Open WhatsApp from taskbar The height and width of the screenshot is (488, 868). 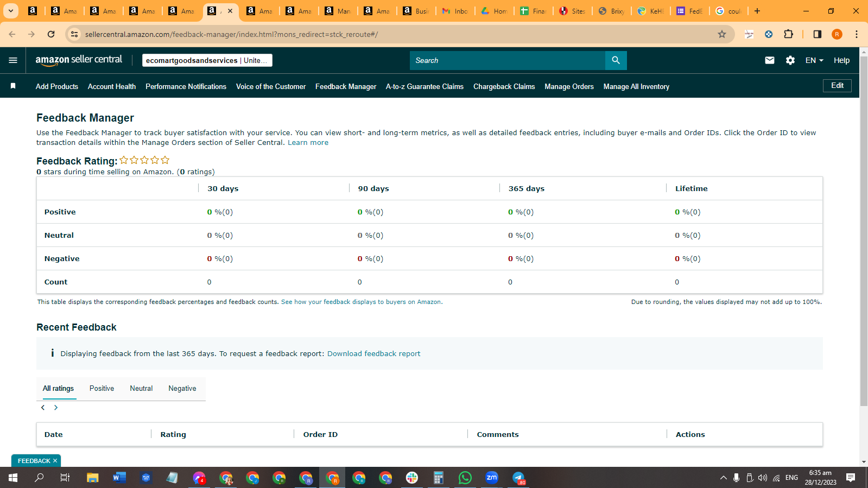click(x=465, y=478)
